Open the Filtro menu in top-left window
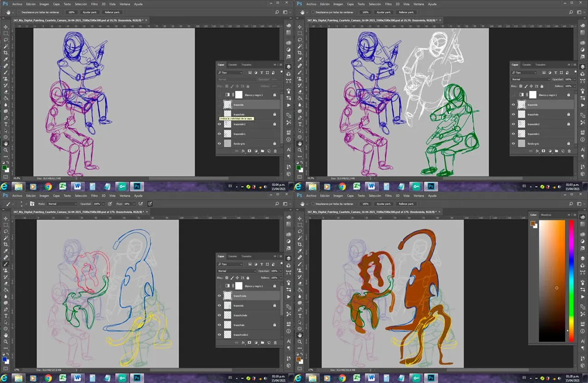Image resolution: width=588 pixels, height=383 pixels. (x=94, y=4)
